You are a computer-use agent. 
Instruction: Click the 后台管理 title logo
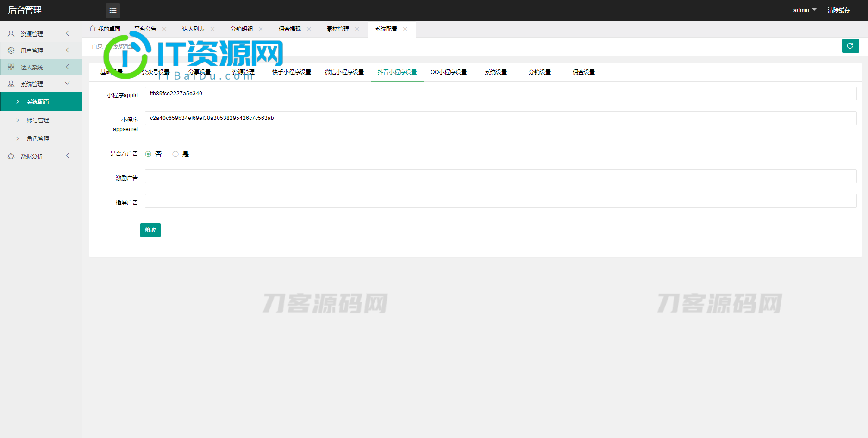(x=25, y=10)
